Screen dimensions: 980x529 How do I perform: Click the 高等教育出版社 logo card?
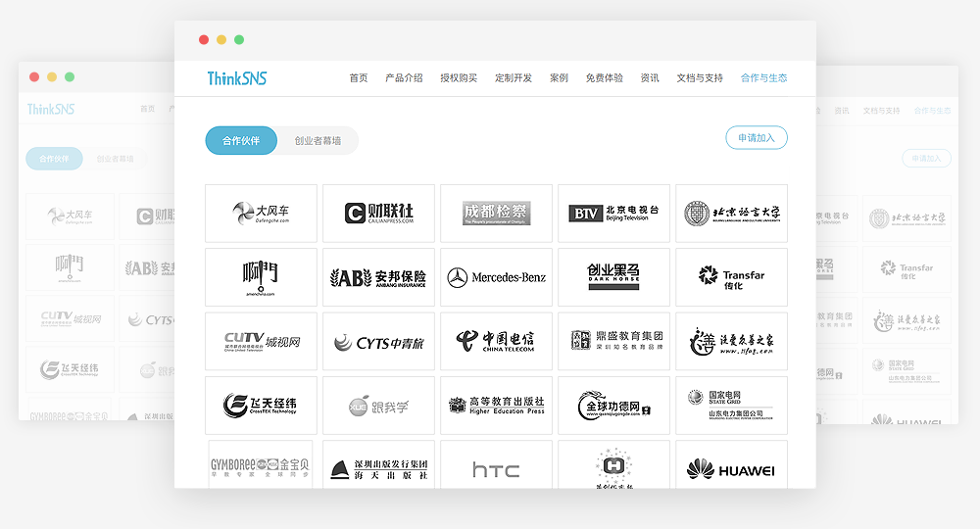point(496,406)
